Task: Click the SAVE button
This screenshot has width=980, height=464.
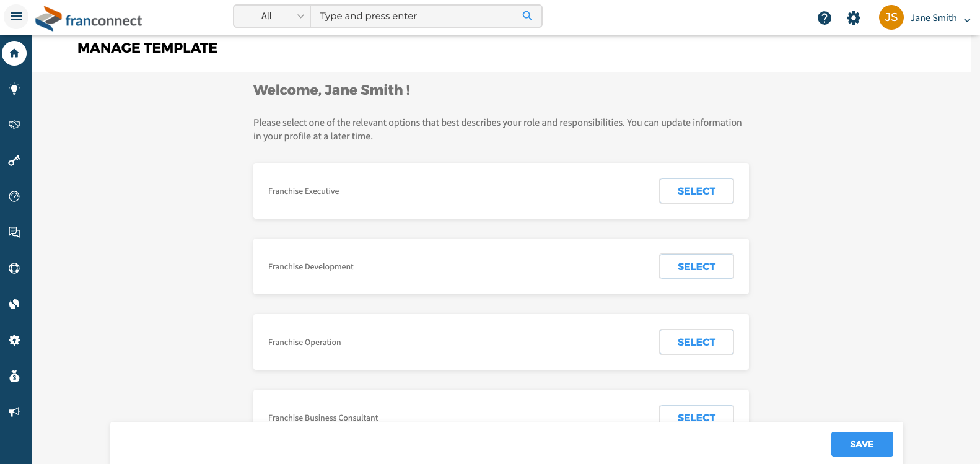Action: tap(862, 444)
